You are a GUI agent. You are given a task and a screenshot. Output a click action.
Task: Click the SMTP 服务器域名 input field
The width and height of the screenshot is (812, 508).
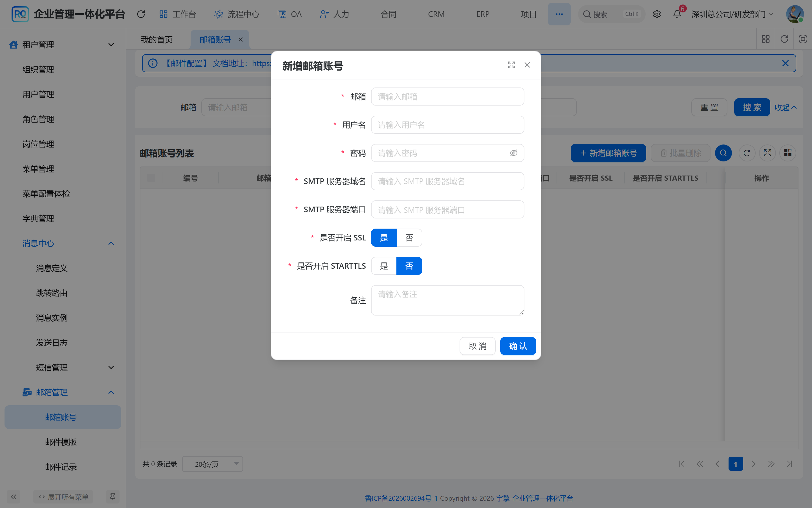click(448, 181)
